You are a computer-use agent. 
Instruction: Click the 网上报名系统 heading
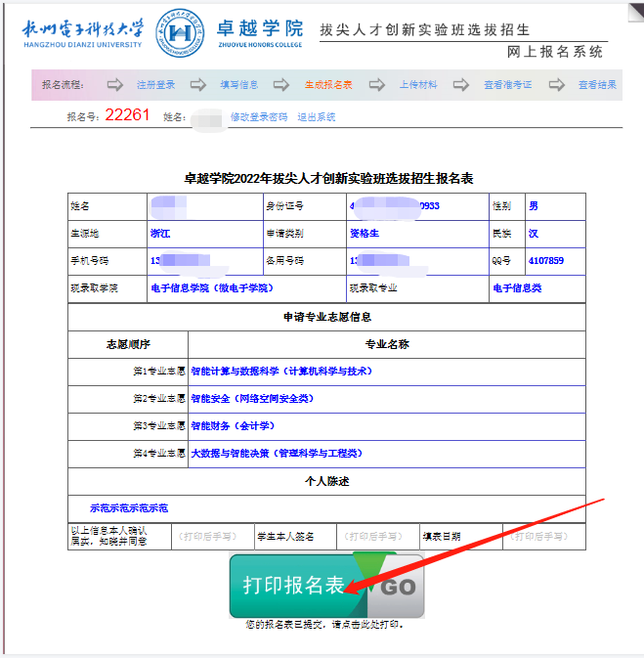(555, 52)
